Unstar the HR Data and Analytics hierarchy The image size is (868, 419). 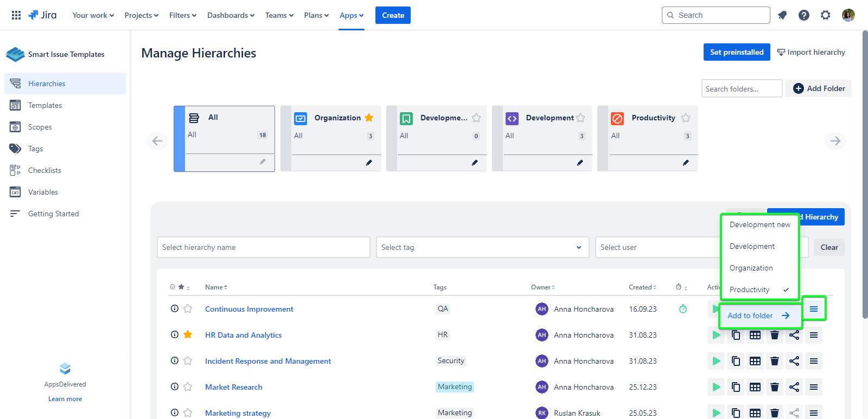click(188, 334)
